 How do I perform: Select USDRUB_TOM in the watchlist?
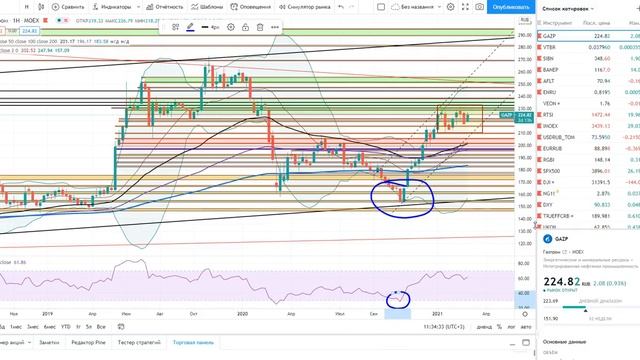point(588,137)
